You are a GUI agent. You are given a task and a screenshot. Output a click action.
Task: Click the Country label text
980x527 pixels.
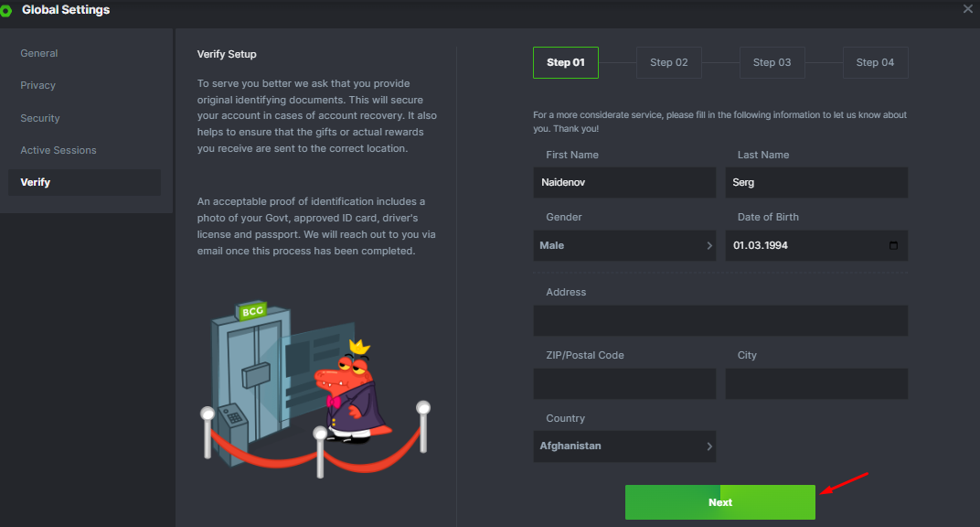pos(566,418)
